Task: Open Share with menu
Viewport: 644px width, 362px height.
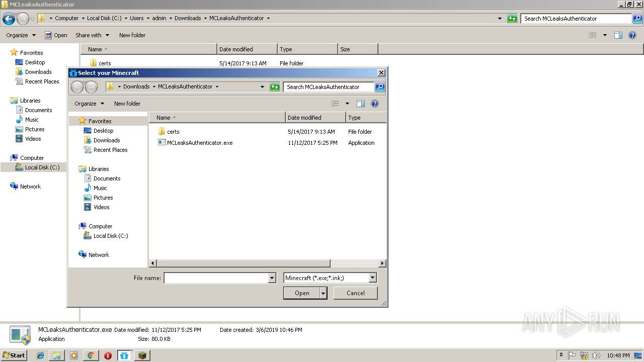Action: (92, 35)
